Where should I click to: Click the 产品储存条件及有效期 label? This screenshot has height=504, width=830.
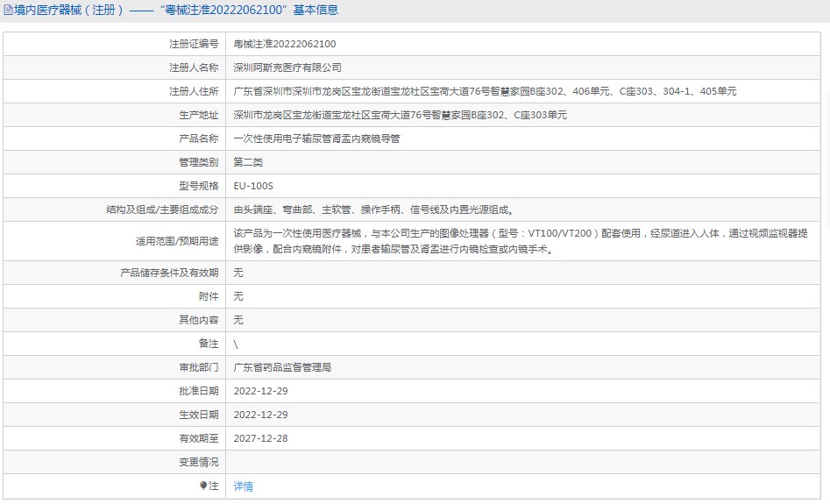(169, 273)
